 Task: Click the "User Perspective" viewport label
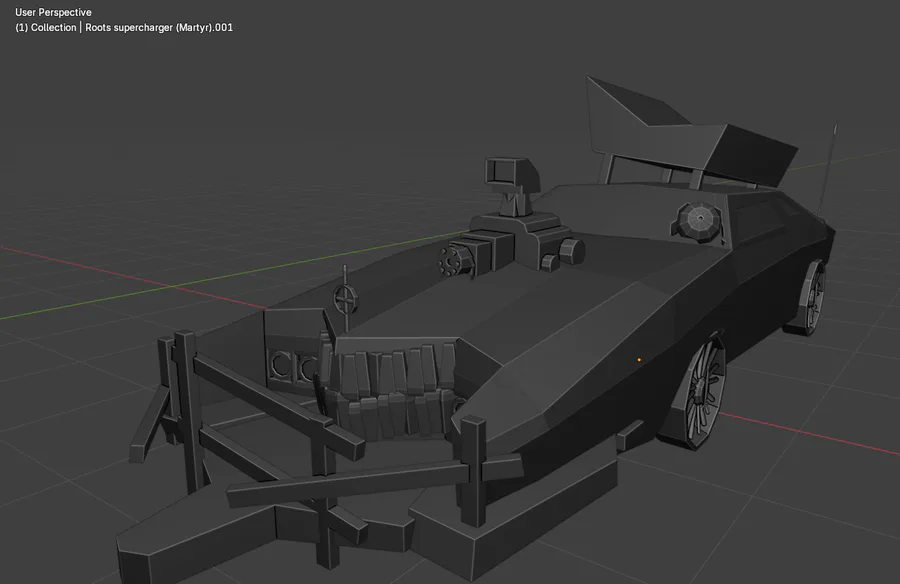pyautogui.click(x=53, y=12)
